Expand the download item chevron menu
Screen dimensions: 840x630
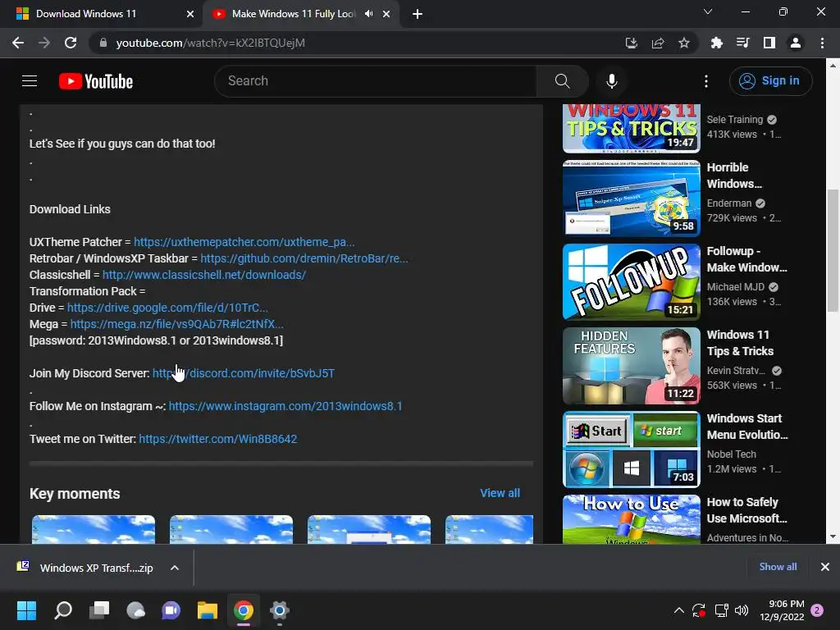pos(175,568)
